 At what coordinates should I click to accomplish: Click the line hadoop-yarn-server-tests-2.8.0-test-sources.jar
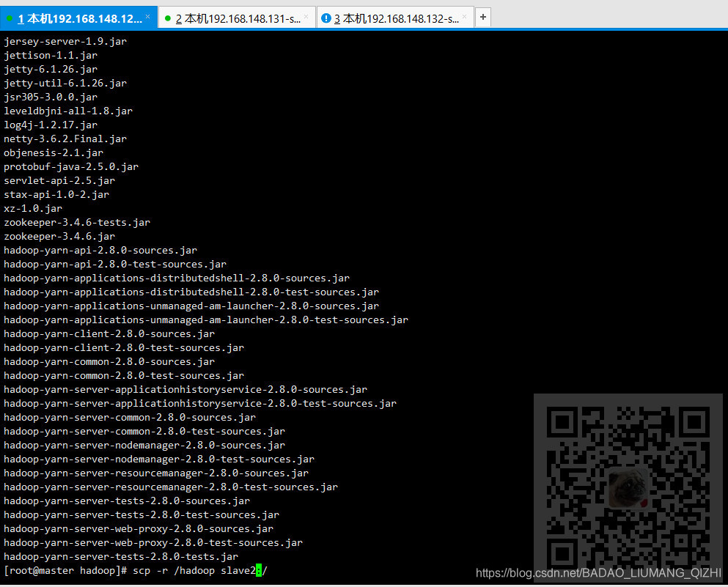[141, 514]
